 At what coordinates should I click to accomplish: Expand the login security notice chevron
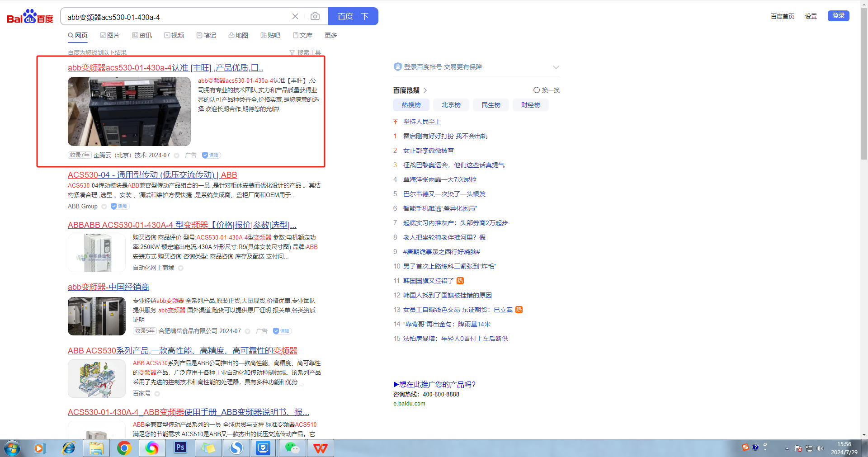pyautogui.click(x=556, y=67)
